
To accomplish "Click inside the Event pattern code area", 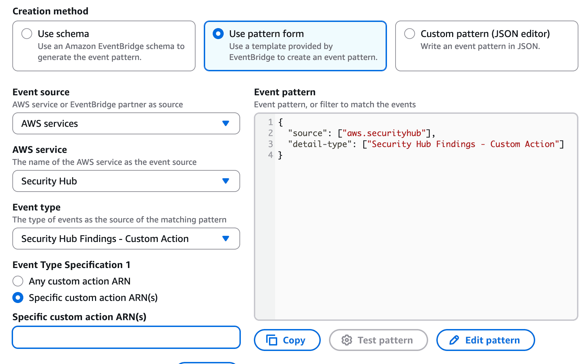I will pyautogui.click(x=425, y=233).
